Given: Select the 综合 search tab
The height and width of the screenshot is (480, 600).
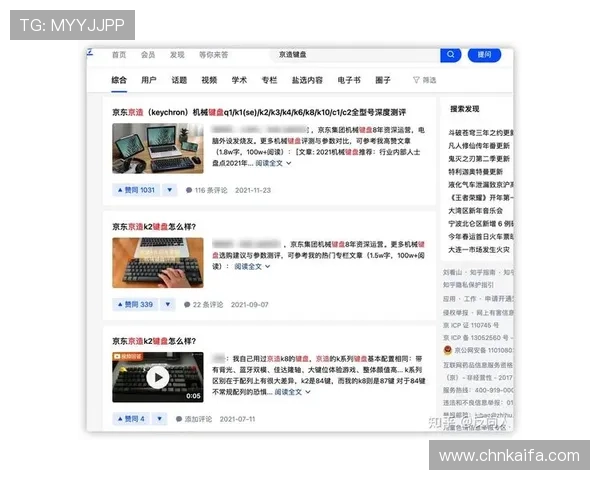Looking at the screenshot, I should [x=119, y=80].
